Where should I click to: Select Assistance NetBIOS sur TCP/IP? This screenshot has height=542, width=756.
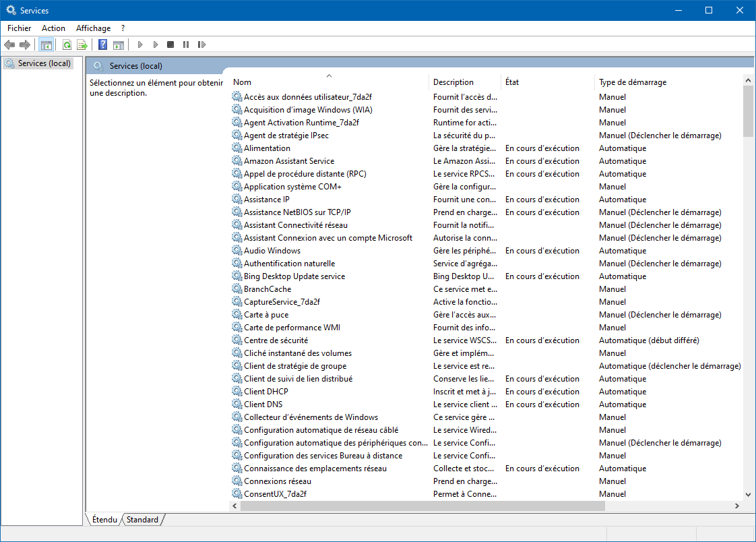pos(298,212)
